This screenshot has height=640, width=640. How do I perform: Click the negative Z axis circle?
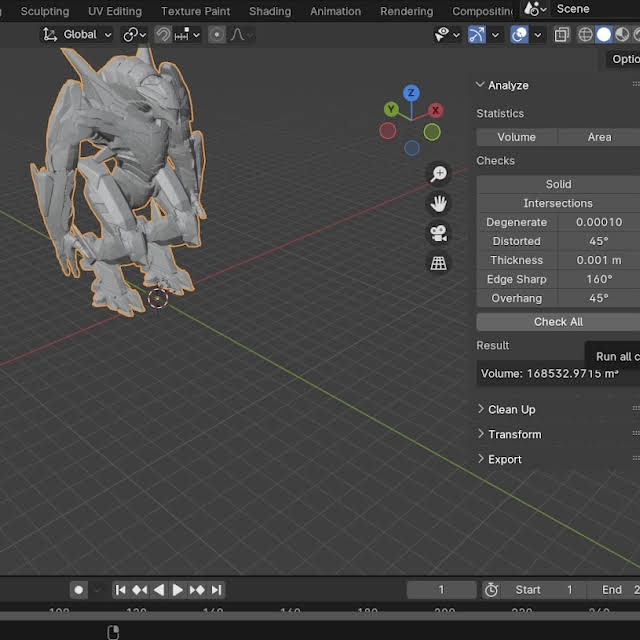[x=412, y=148]
